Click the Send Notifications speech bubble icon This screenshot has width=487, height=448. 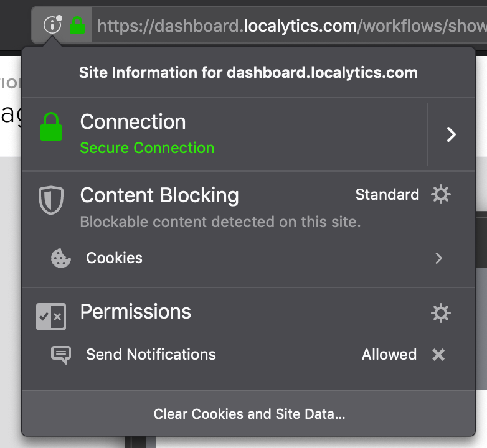(60, 355)
